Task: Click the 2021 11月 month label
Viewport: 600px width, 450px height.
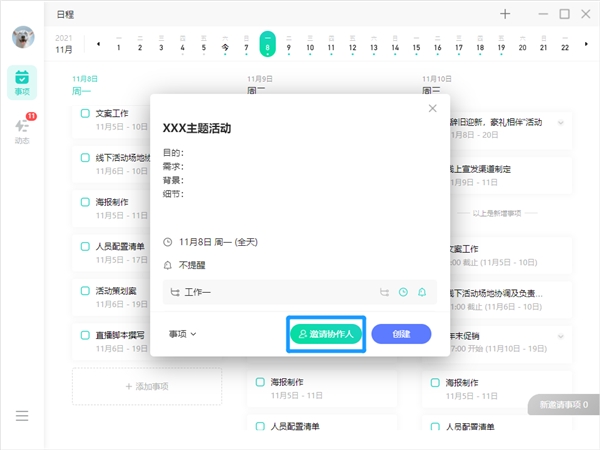Action: [x=64, y=44]
